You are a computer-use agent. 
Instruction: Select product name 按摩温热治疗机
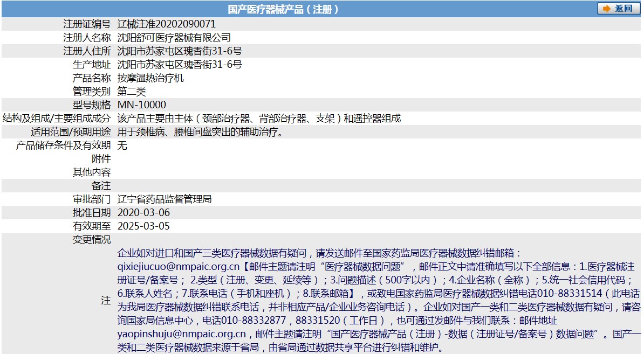click(150, 78)
